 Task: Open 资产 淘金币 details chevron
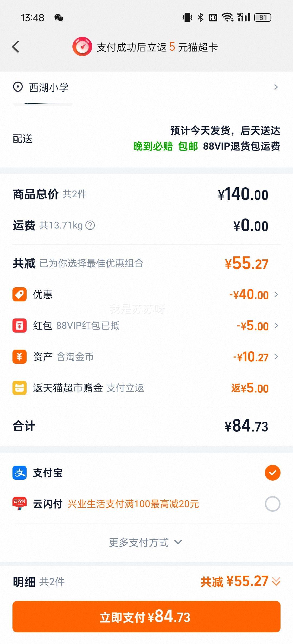276,357
